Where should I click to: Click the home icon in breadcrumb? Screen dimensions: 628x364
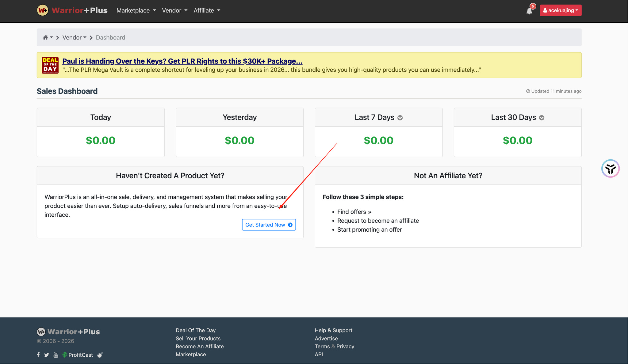[45, 37]
